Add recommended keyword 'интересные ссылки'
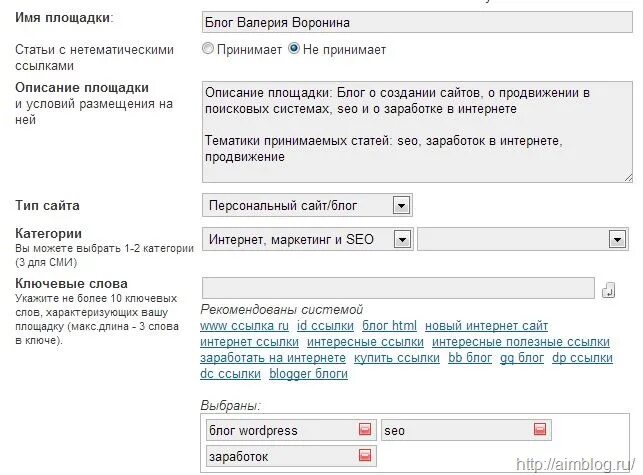The height and width of the screenshot is (475, 643). [x=365, y=342]
